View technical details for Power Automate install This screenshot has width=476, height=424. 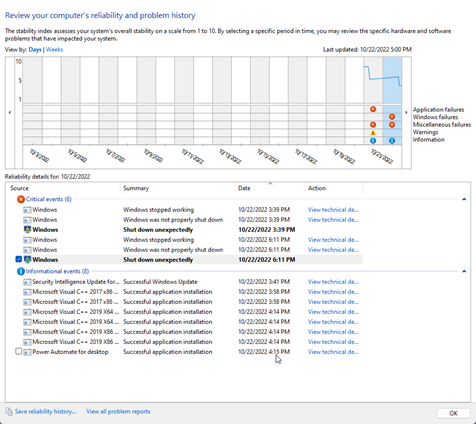pos(333,352)
